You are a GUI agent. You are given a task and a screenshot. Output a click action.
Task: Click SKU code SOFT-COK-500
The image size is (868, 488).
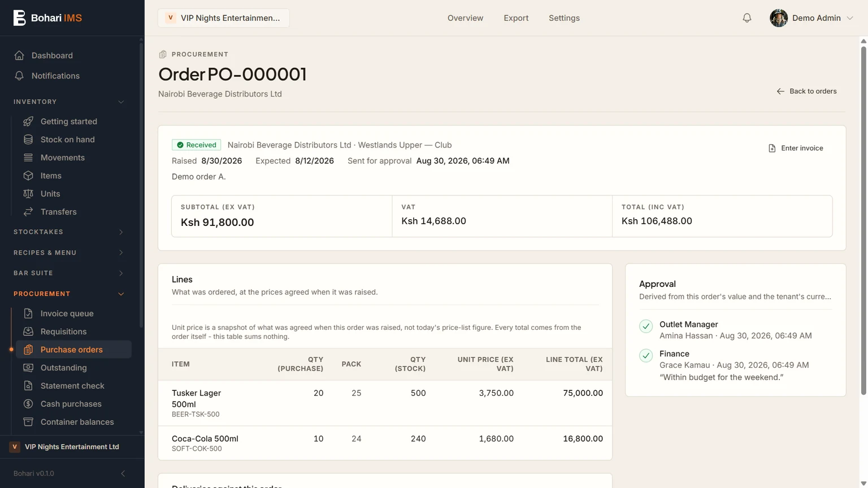pos(197,449)
